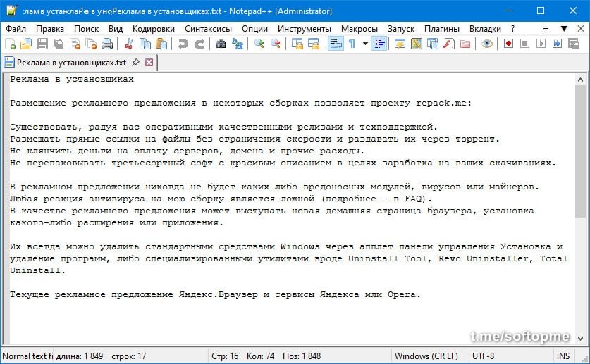Paste from clipboard with the Paste icon
The height and width of the screenshot is (364, 590).
pos(161,44)
